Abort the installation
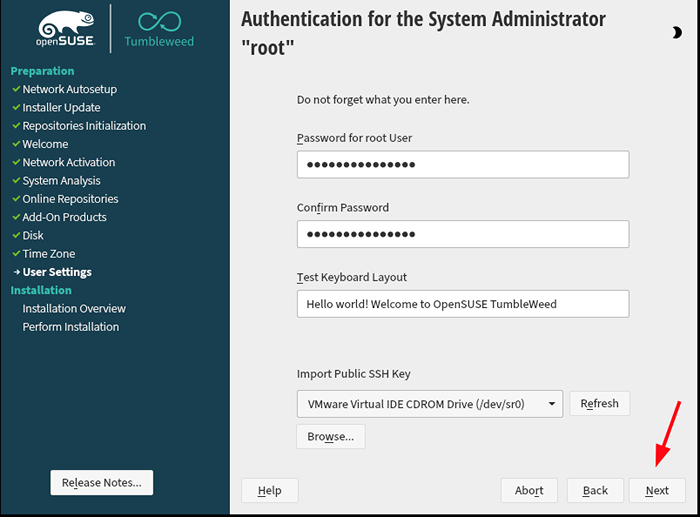700x517 pixels. [x=529, y=491]
